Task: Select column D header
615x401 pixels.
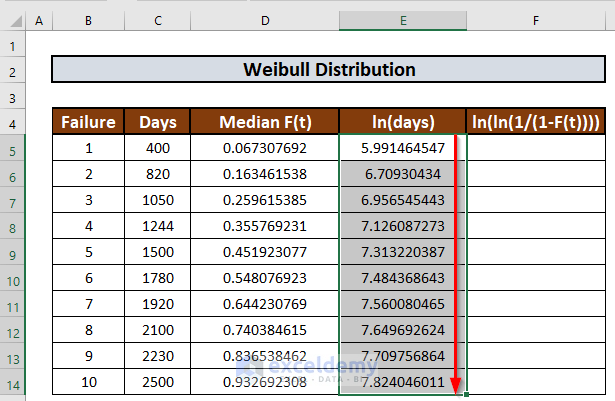Action: [x=265, y=21]
